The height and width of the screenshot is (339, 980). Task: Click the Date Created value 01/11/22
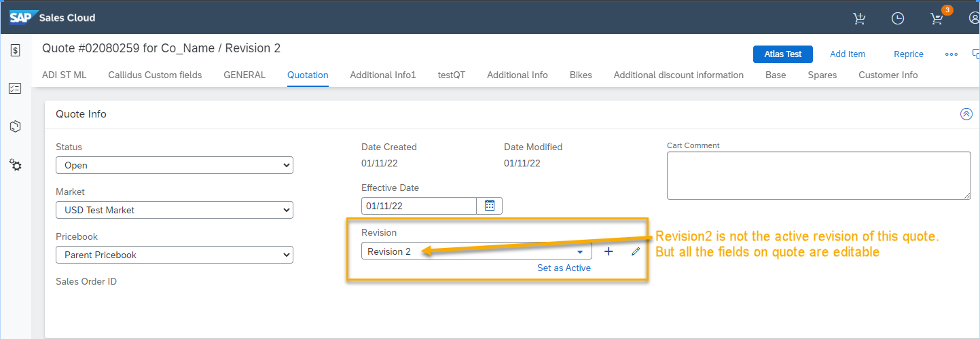pos(380,163)
